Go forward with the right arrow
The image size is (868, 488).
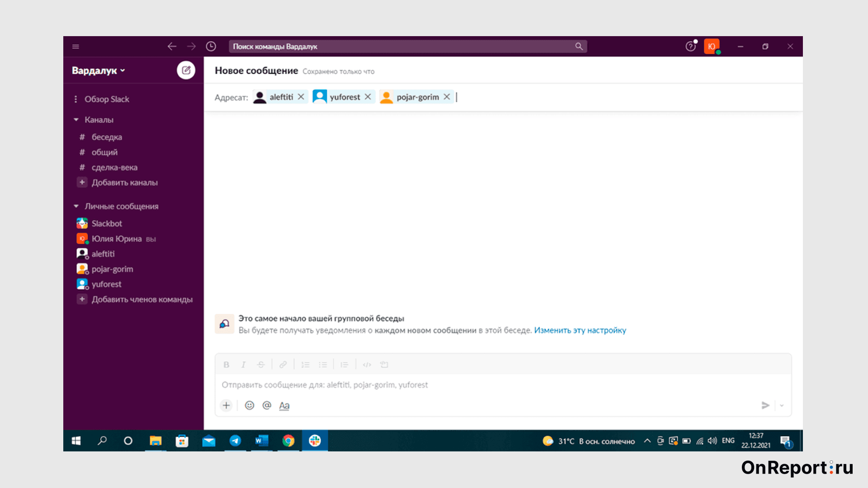(x=192, y=47)
